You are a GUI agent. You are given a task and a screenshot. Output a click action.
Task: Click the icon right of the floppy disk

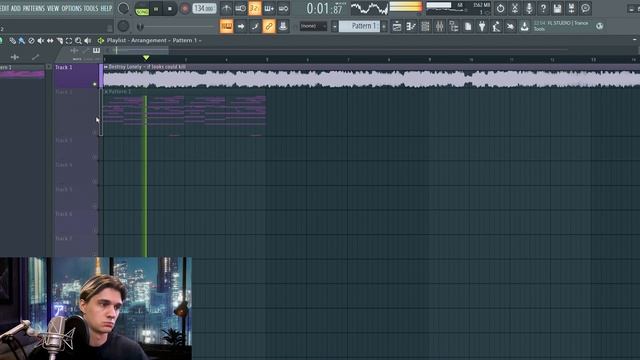click(571, 8)
